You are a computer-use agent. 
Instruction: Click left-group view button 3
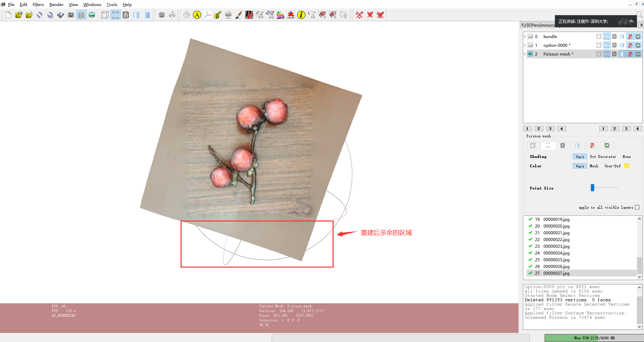click(x=550, y=129)
